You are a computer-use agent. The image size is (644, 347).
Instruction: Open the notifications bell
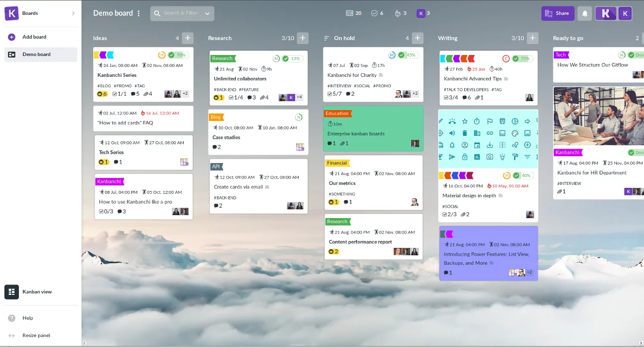tap(585, 13)
